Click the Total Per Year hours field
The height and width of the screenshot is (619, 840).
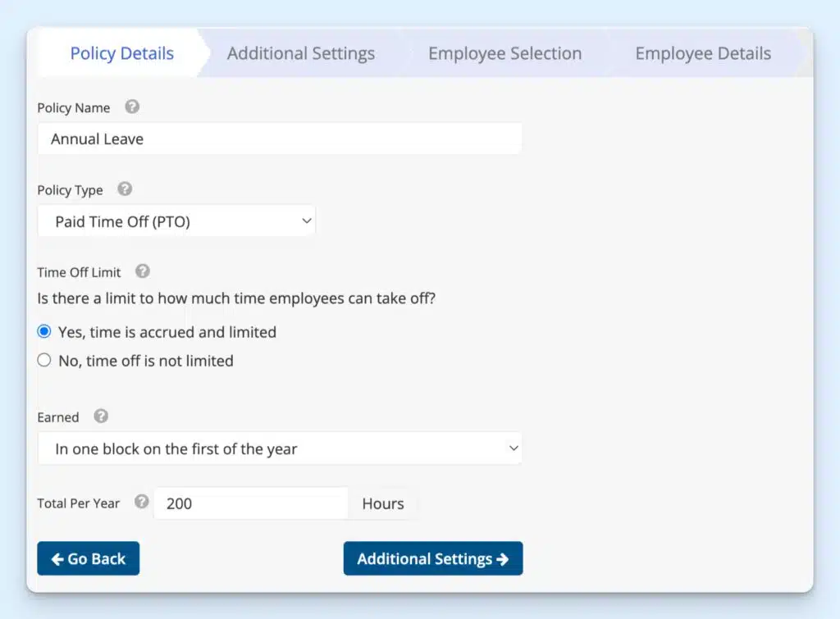click(x=250, y=503)
